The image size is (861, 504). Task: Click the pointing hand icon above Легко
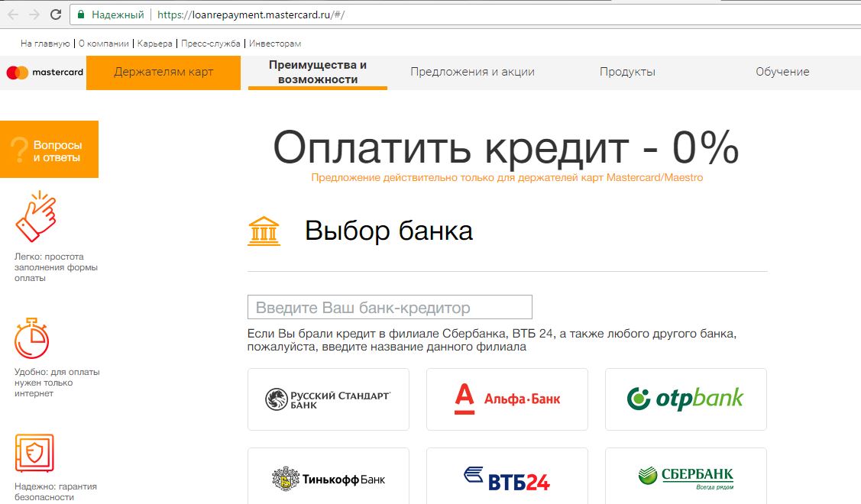coord(36,216)
